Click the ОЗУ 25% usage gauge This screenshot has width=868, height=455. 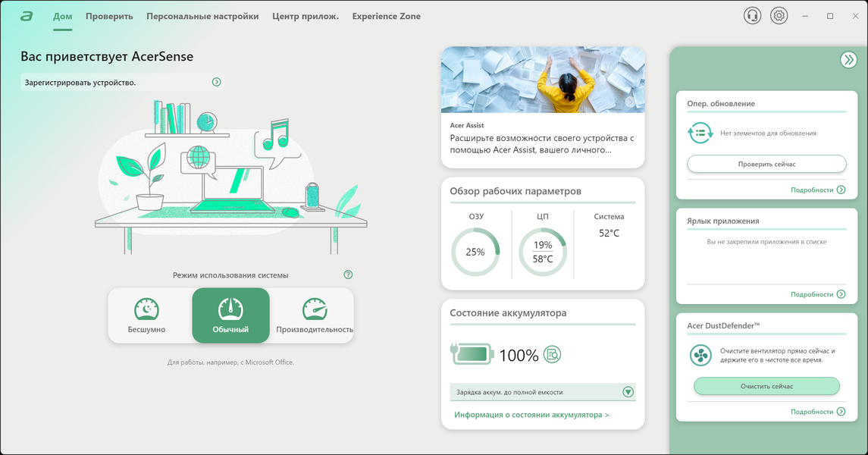[475, 252]
